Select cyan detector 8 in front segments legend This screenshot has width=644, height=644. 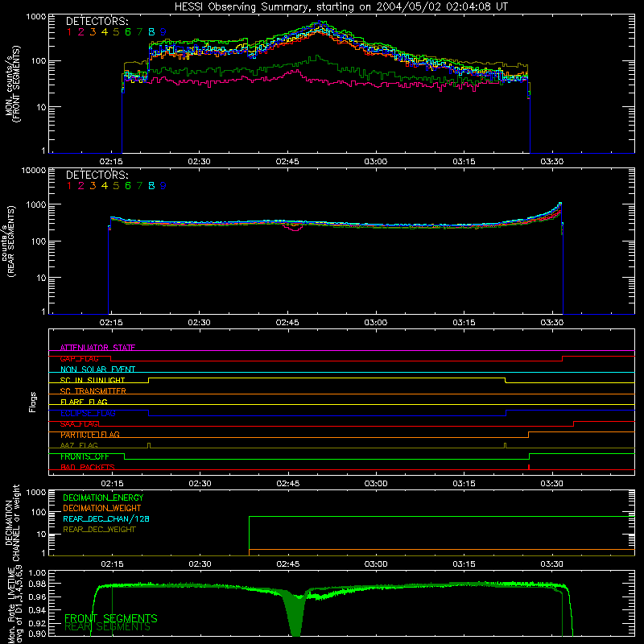[151, 32]
